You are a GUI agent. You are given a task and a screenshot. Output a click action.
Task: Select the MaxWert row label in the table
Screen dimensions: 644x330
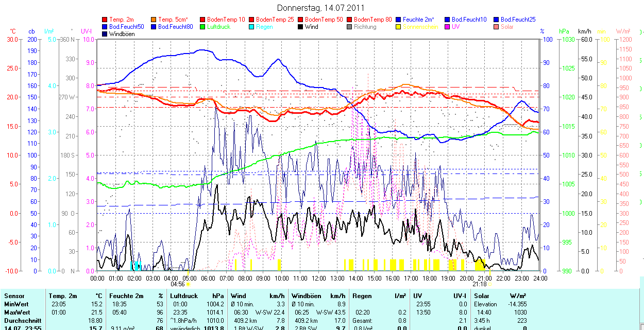[18, 312]
